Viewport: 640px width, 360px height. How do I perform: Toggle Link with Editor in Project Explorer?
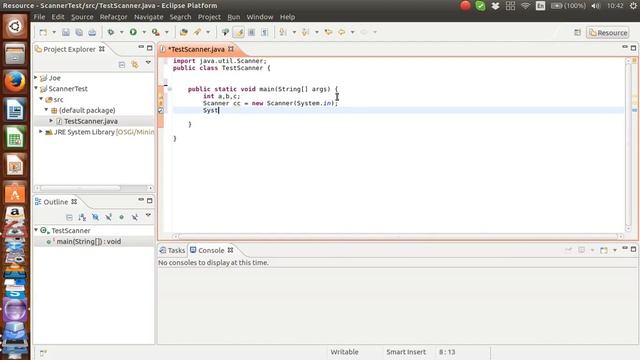135,65
